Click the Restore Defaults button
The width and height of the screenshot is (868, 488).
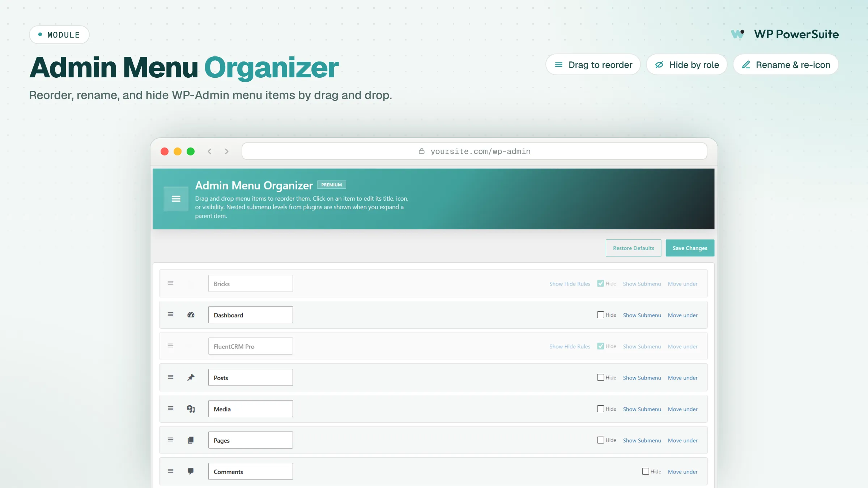(x=633, y=248)
